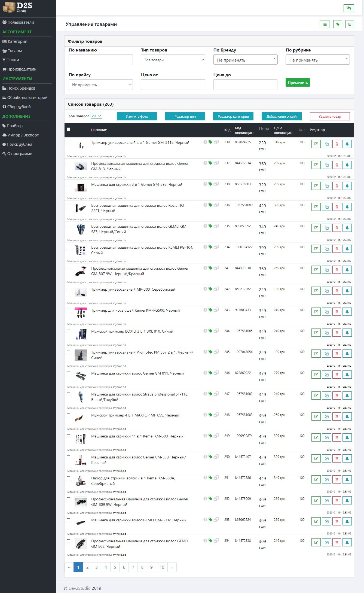Select the Gemei GM-598 row checkbox
Image resolution: width=364 pixels, height=593 pixels.
(x=69, y=184)
